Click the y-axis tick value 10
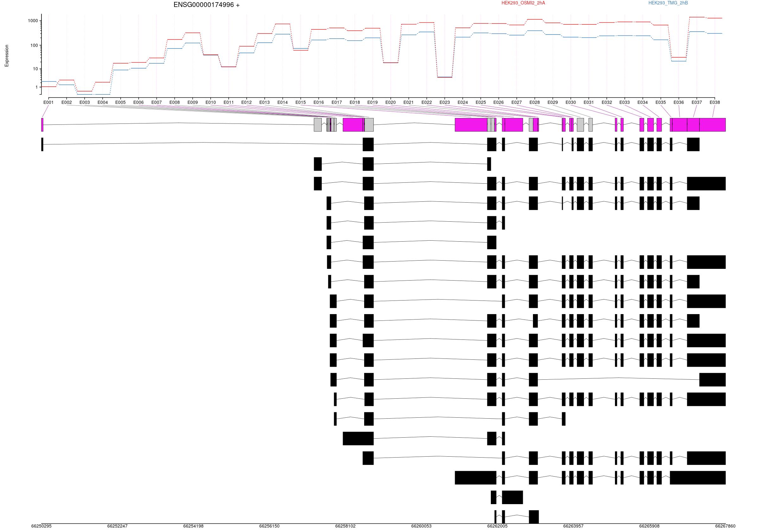 (36, 69)
